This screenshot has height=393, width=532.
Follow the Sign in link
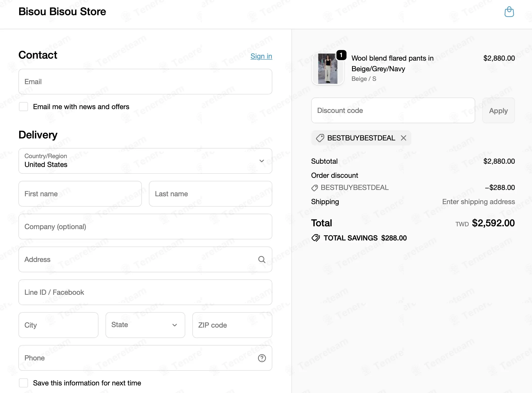pos(261,56)
